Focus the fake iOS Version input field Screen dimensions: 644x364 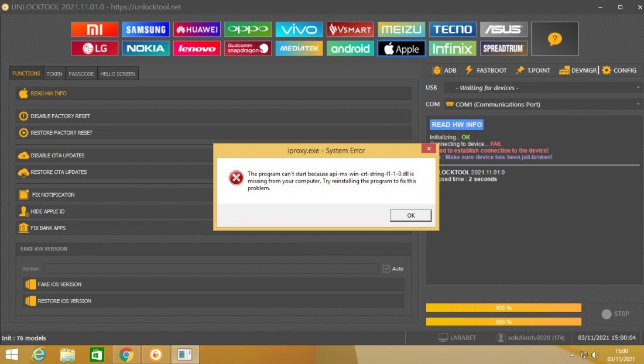click(211, 269)
